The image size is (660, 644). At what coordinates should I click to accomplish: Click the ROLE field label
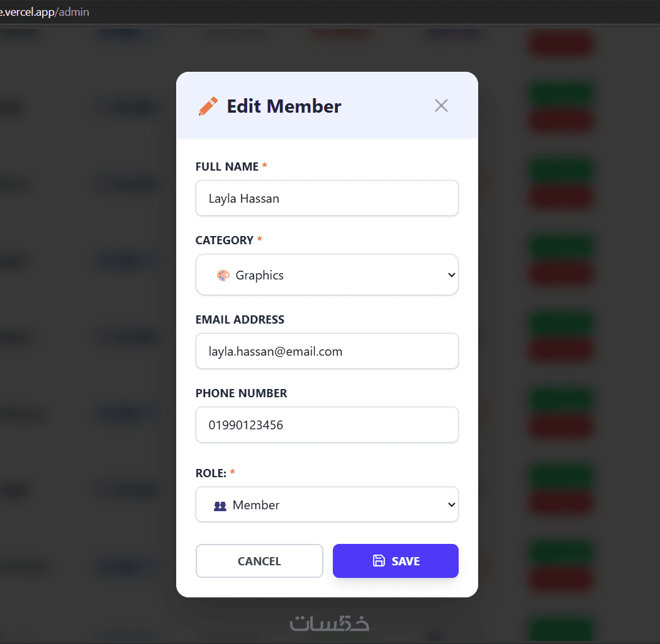(211, 473)
